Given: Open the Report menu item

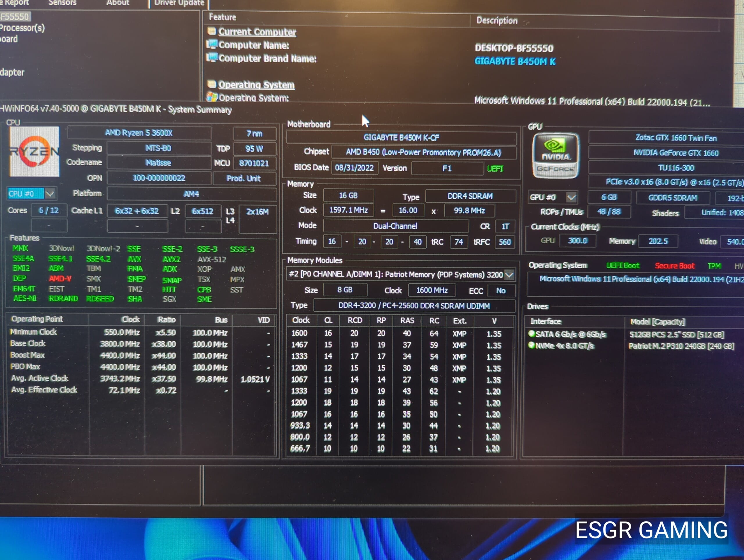Looking at the screenshot, I should pos(15,3).
